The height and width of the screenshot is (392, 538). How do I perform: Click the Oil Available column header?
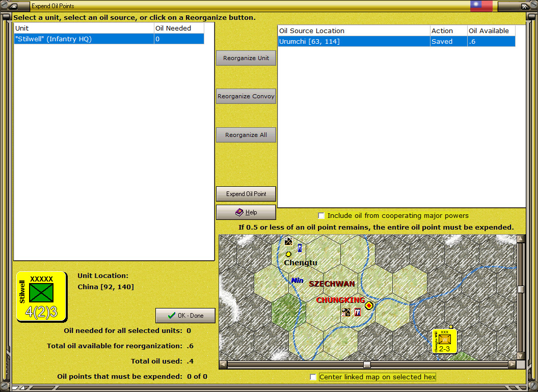click(x=491, y=31)
